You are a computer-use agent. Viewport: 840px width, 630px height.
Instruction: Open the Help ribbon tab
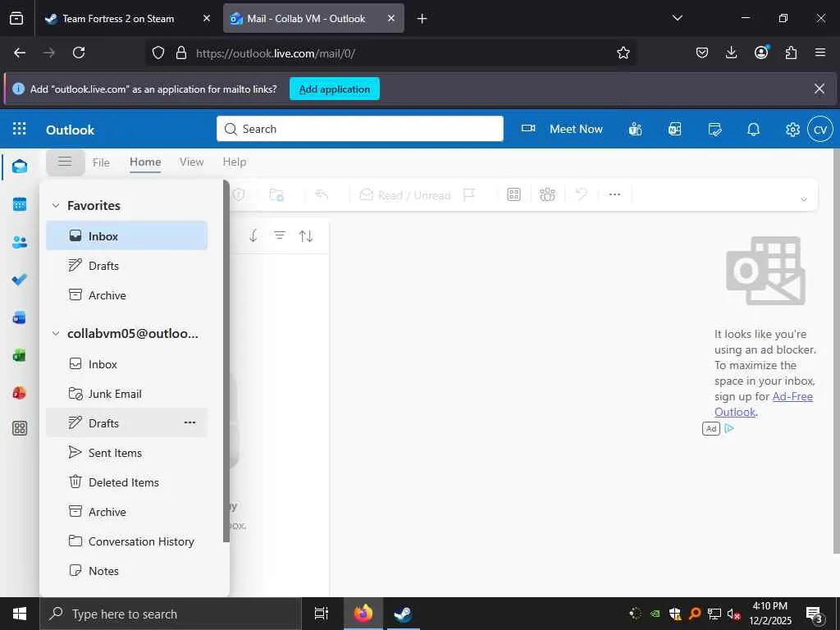pyautogui.click(x=235, y=162)
